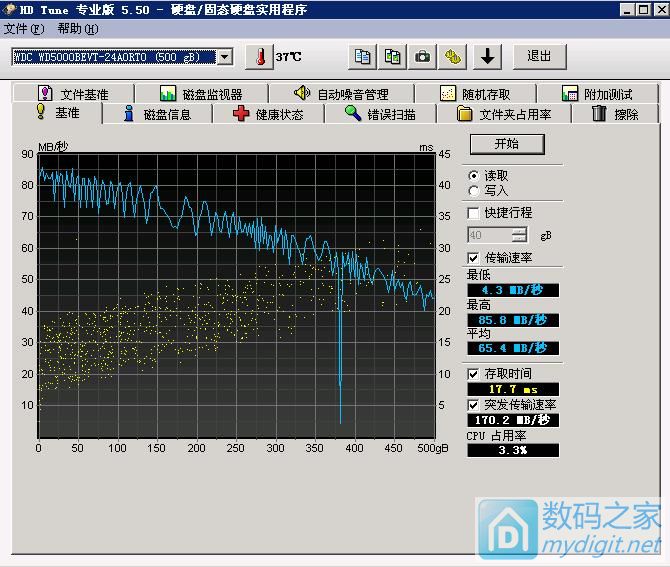This screenshot has height=567, width=670.
Task: Expand the WDC drive selection dropdown
Action: tap(224, 57)
